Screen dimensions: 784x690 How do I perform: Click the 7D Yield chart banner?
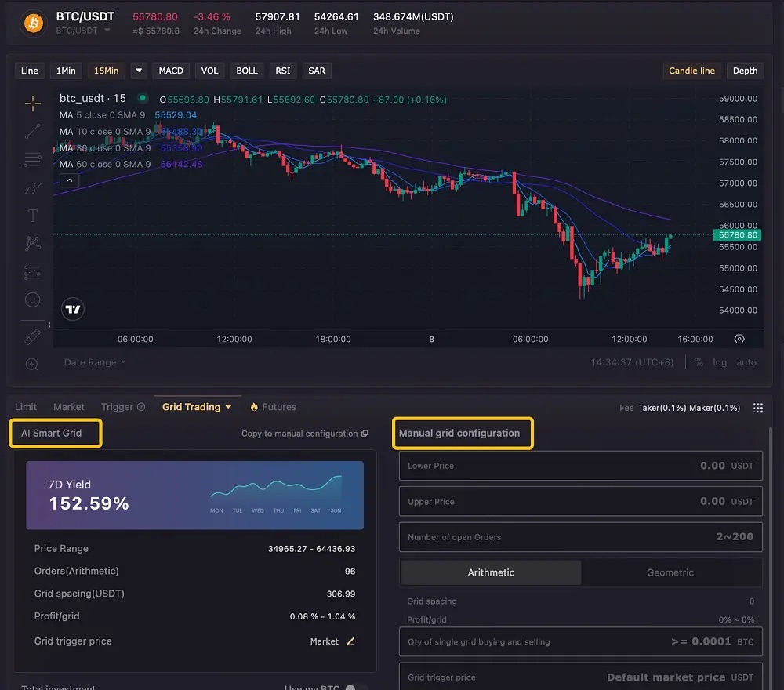[x=194, y=495]
